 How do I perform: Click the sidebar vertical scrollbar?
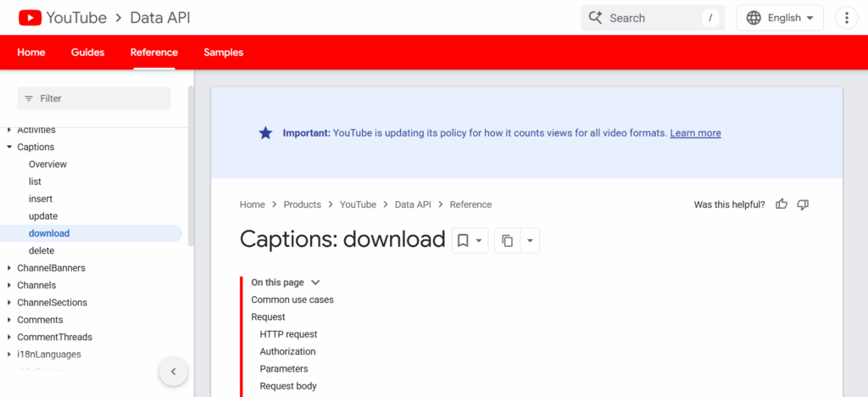click(x=192, y=166)
